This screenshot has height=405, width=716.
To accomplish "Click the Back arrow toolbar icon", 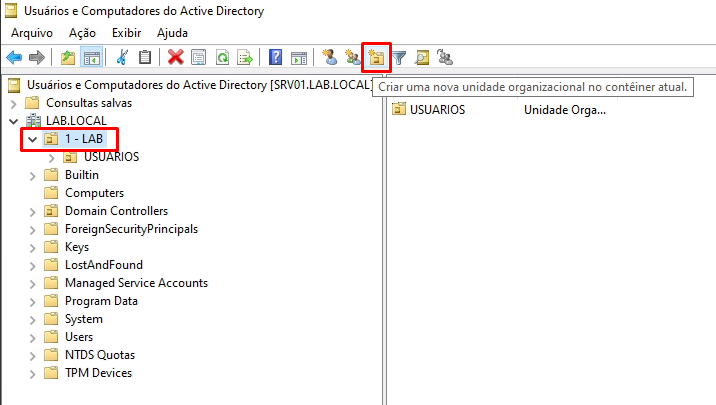I will [x=14, y=58].
